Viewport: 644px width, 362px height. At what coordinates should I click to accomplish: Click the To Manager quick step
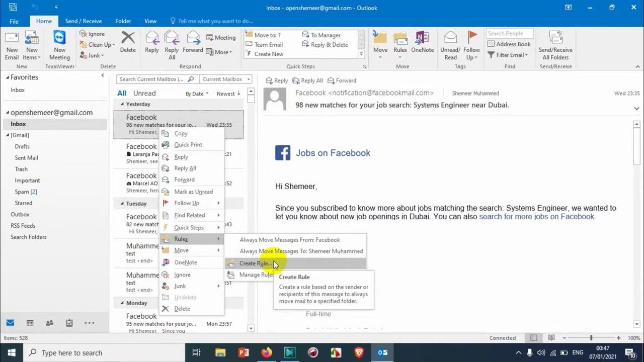[x=321, y=35]
